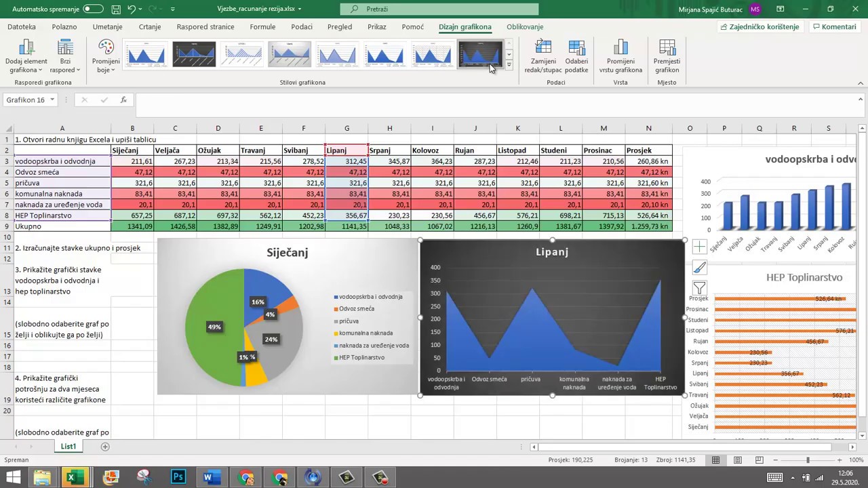Click cell A9 Ukupno
This screenshot has height=488, width=868.
point(62,226)
